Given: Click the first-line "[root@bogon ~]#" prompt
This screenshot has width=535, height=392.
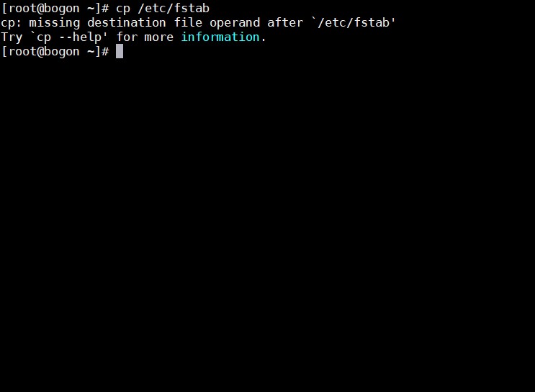Looking at the screenshot, I should click(x=55, y=8).
